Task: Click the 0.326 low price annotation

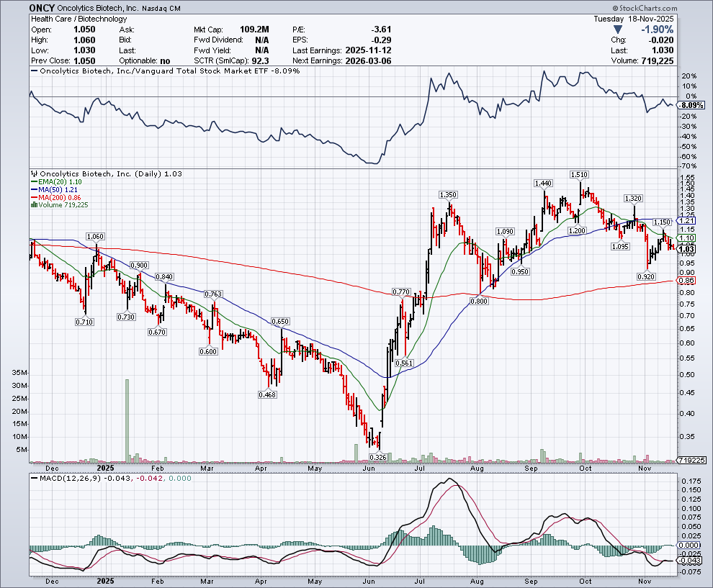Action: (x=378, y=456)
